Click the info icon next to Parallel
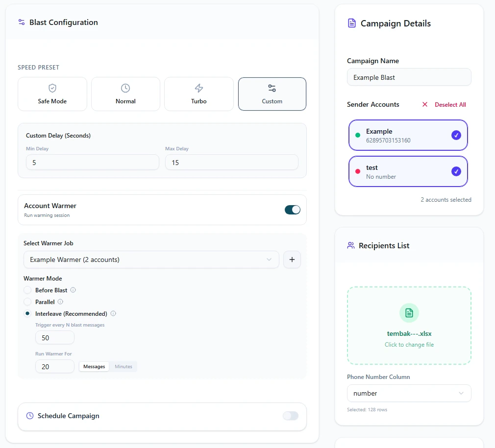The width and height of the screenshot is (495, 448). tap(60, 302)
